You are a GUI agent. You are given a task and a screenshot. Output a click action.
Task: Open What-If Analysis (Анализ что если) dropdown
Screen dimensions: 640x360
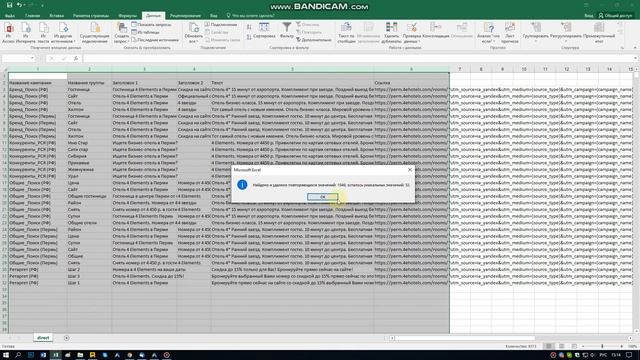tap(489, 33)
